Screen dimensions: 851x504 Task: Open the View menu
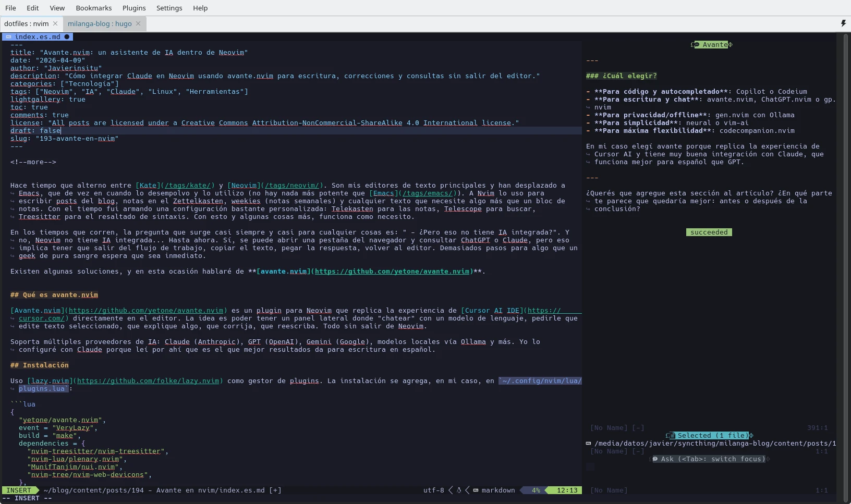pos(57,8)
